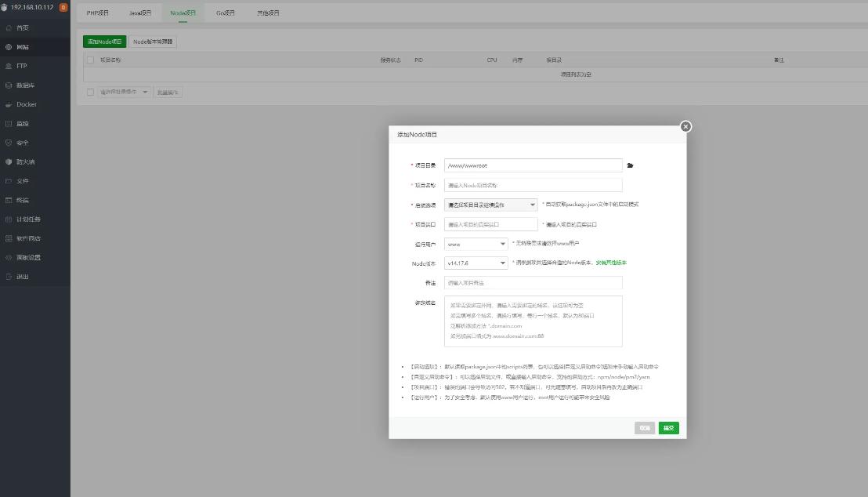
Task: Click the 项目名称 input field
Action: [533, 186]
